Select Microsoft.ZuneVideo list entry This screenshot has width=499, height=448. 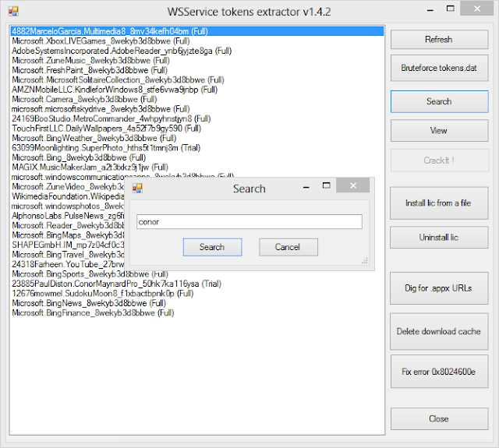pos(68,187)
